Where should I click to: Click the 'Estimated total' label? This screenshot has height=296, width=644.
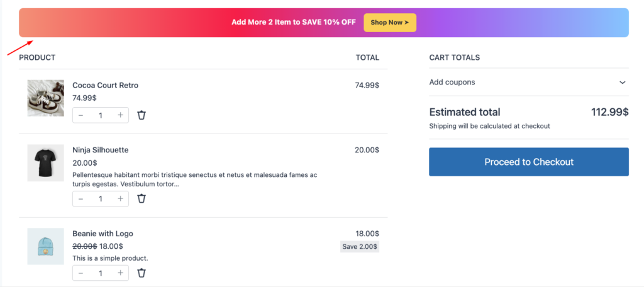(465, 112)
